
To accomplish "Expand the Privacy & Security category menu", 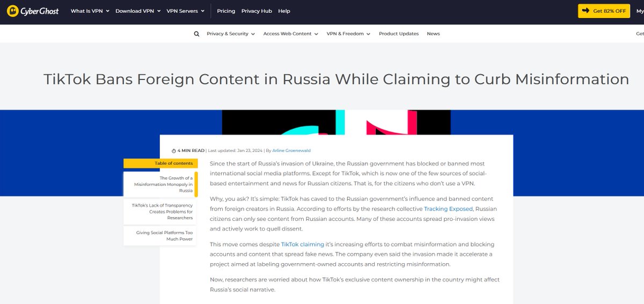I will (231, 34).
